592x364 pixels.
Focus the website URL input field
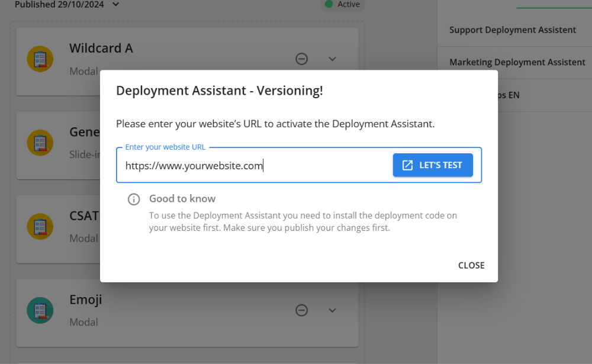click(x=255, y=166)
